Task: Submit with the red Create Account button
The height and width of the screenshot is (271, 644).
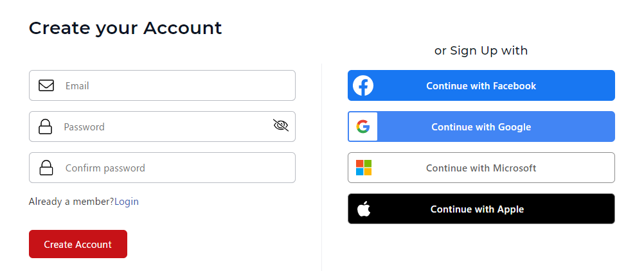Action: [78, 244]
